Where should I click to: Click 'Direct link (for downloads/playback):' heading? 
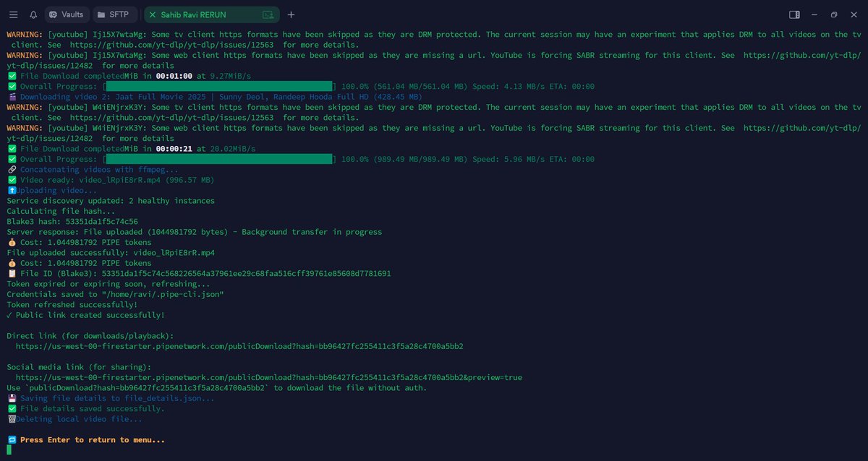click(x=90, y=336)
